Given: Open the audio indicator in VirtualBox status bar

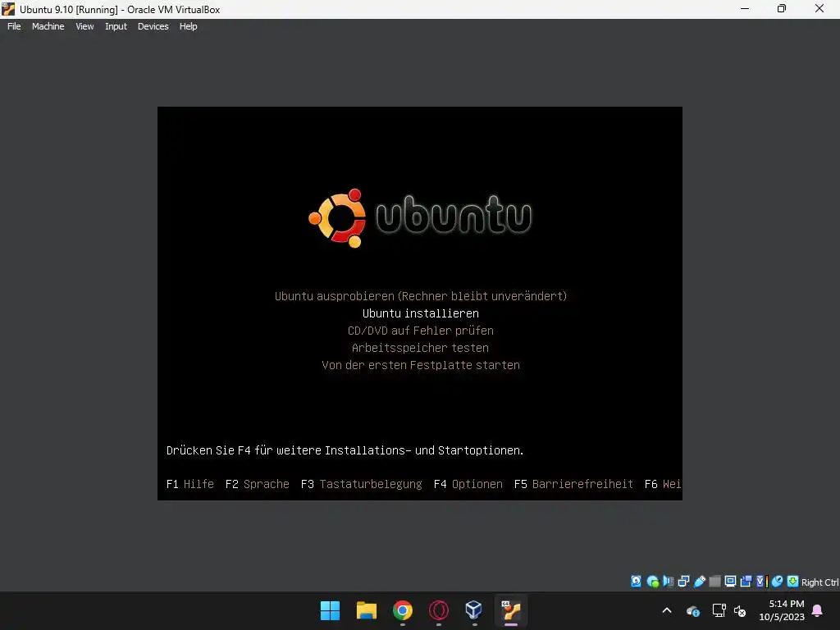Looking at the screenshot, I should [x=668, y=582].
